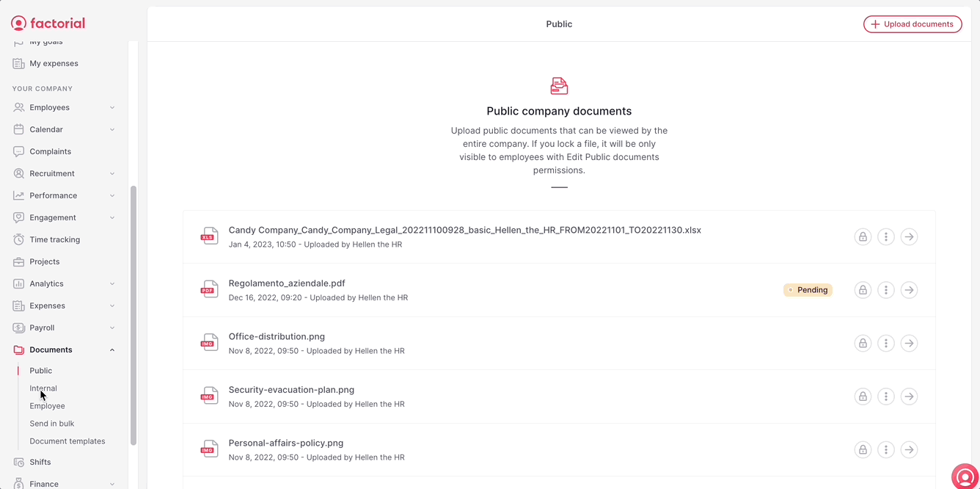Select the Projects sidebar icon
Viewport: 980px width, 489px height.
(x=19, y=261)
